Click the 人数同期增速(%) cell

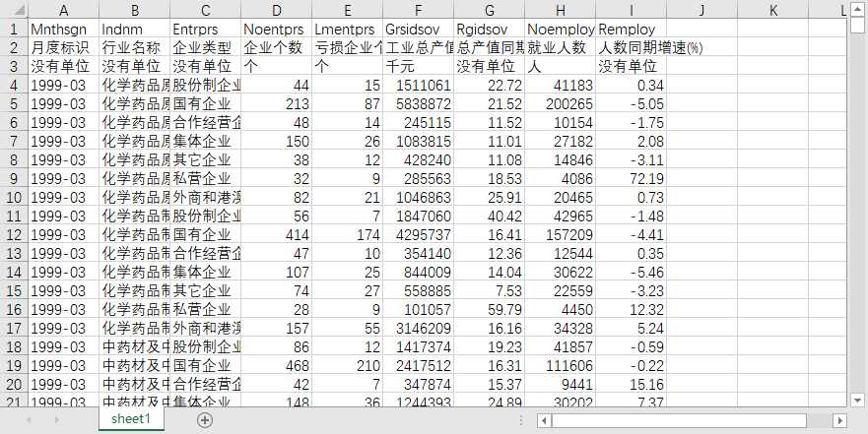632,47
